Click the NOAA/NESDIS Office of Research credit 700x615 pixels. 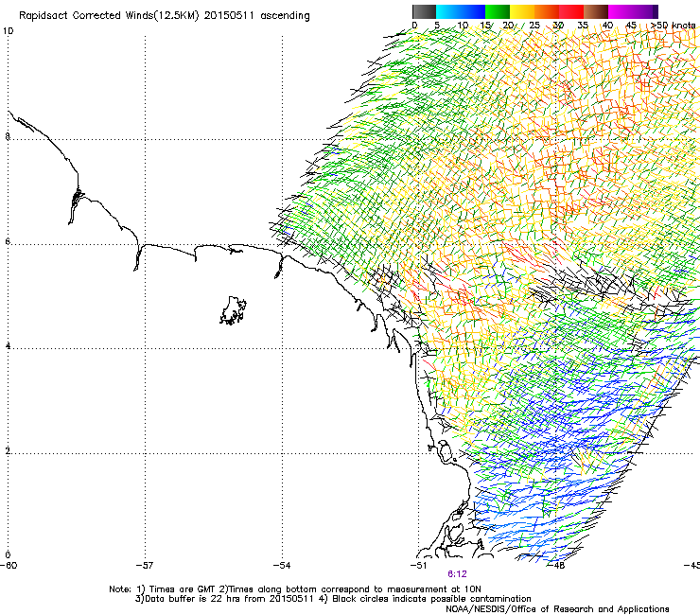click(557, 609)
